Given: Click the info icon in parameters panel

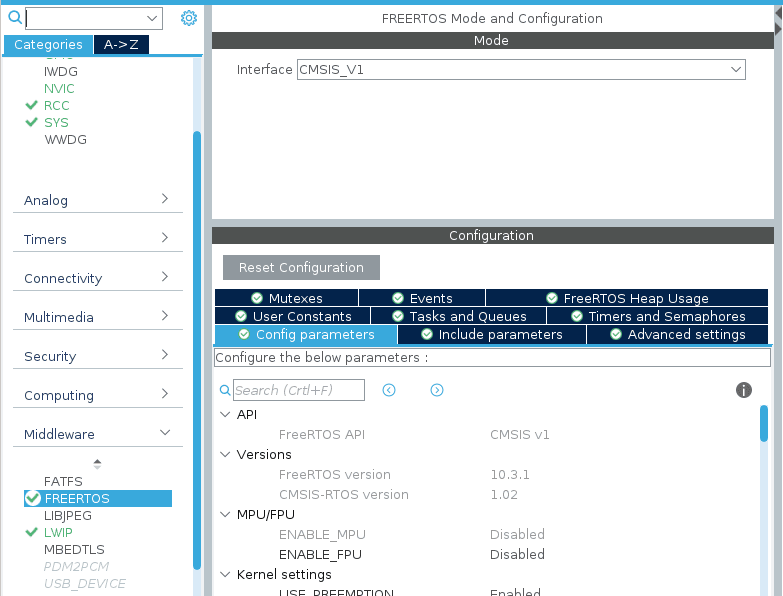Looking at the screenshot, I should coord(743,390).
